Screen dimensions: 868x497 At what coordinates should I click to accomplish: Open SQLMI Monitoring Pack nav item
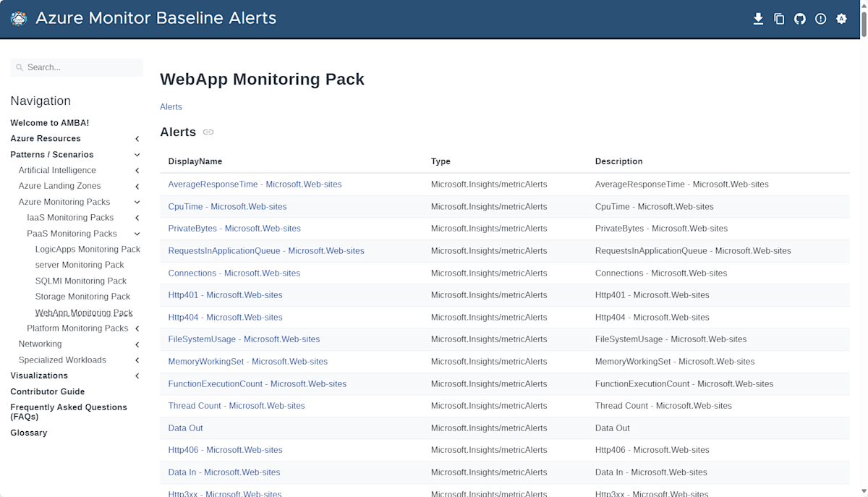tap(81, 281)
